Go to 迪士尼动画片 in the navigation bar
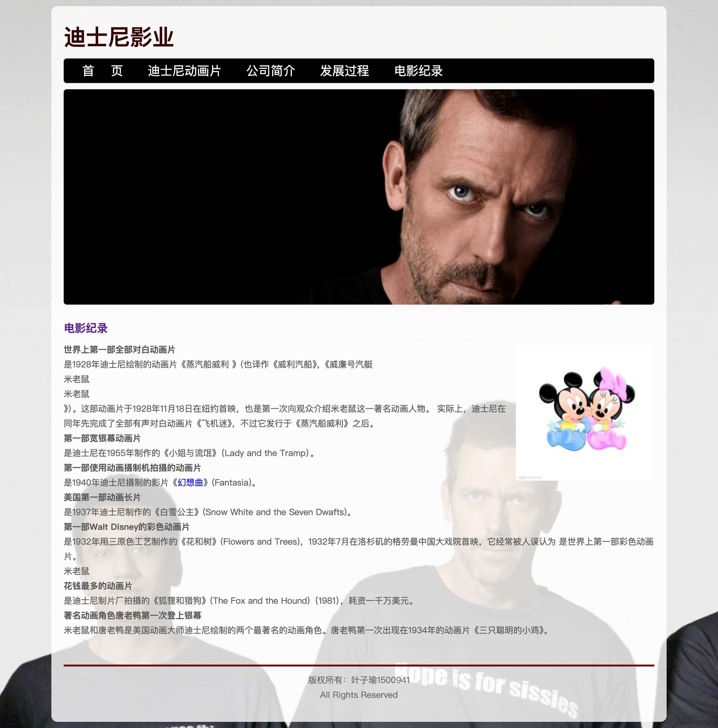 [x=184, y=71]
